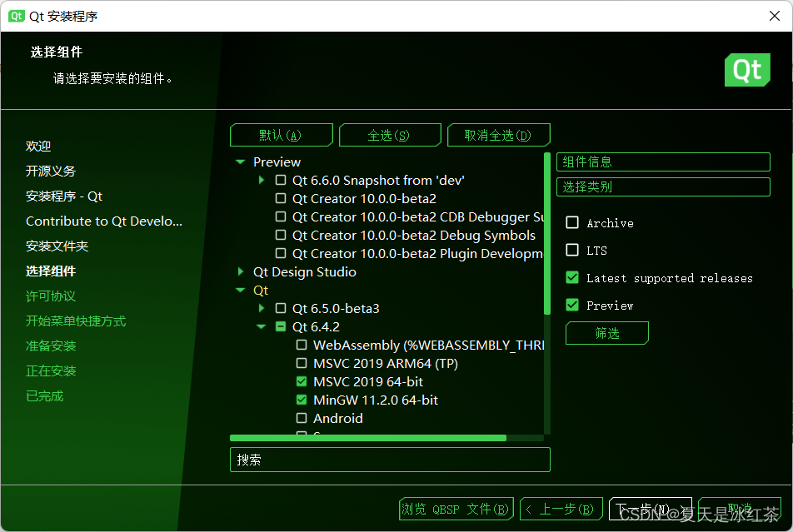Viewport: 793px width, 532px height.
Task: Select 安装文件夹 step in the sidebar
Action: coord(57,246)
